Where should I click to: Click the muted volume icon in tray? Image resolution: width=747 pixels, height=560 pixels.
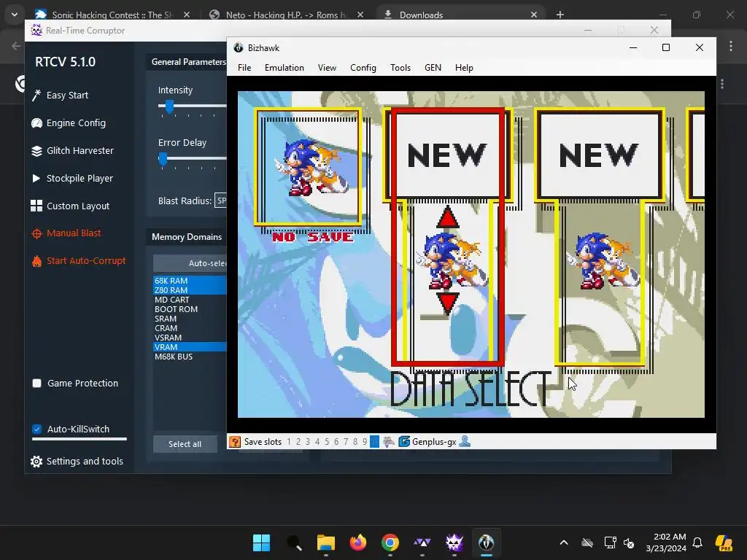629,542
